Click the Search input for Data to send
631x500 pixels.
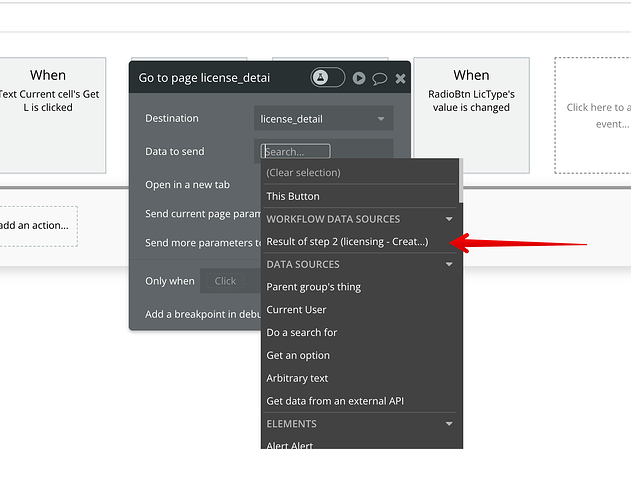point(295,151)
